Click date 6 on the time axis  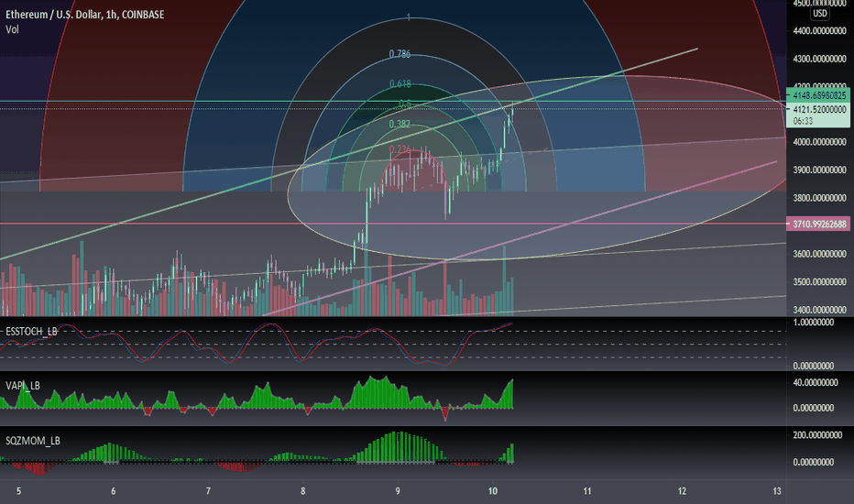click(114, 491)
